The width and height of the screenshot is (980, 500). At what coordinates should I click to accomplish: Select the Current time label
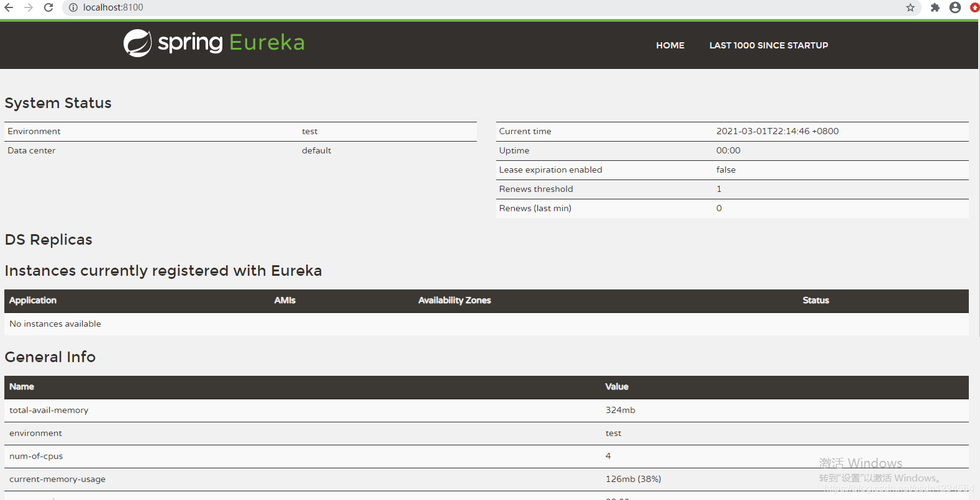coord(525,131)
